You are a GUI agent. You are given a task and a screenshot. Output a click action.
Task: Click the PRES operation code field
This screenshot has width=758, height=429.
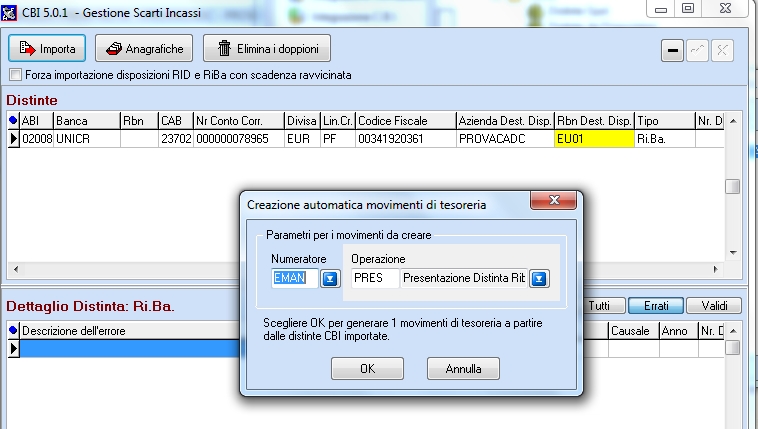[375, 278]
